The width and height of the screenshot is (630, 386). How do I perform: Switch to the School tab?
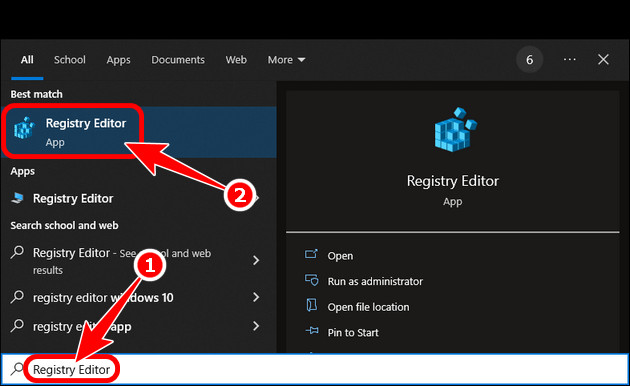point(70,60)
